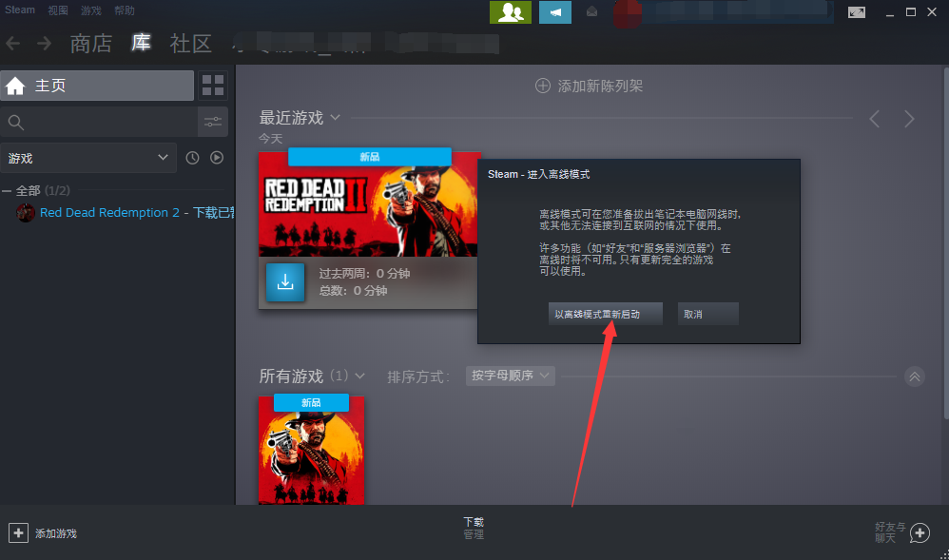Maximize the Steam window
The image size is (949, 560).
(910, 12)
